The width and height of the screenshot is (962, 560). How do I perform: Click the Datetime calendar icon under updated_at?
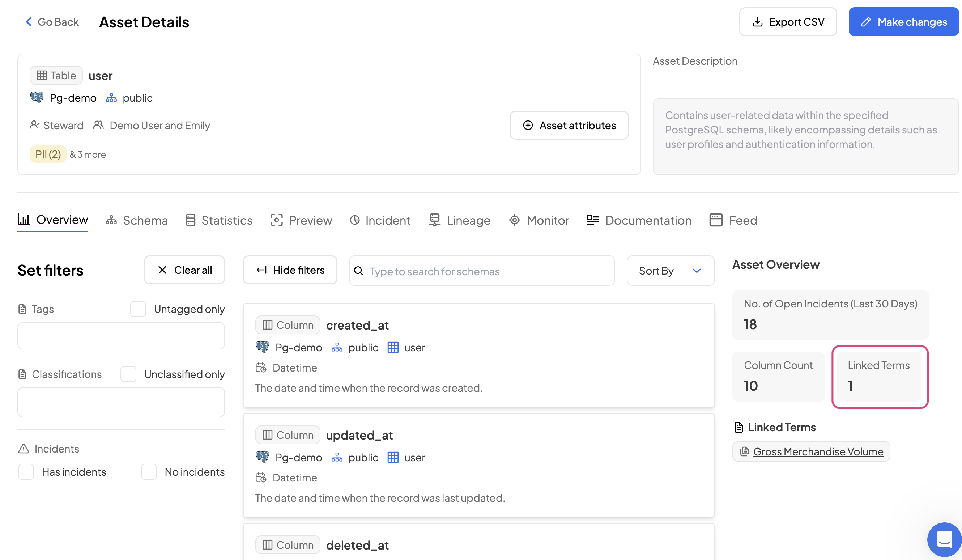[261, 478]
